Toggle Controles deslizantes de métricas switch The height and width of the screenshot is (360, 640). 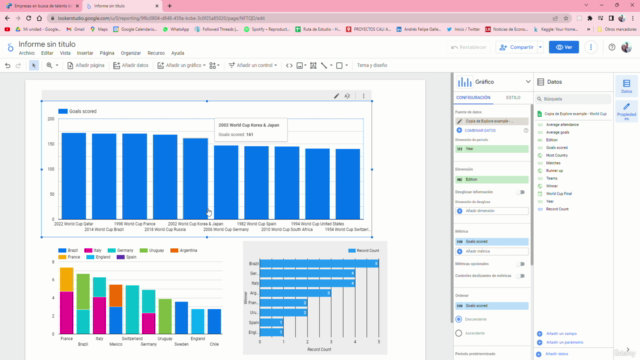pyautogui.click(x=521, y=276)
